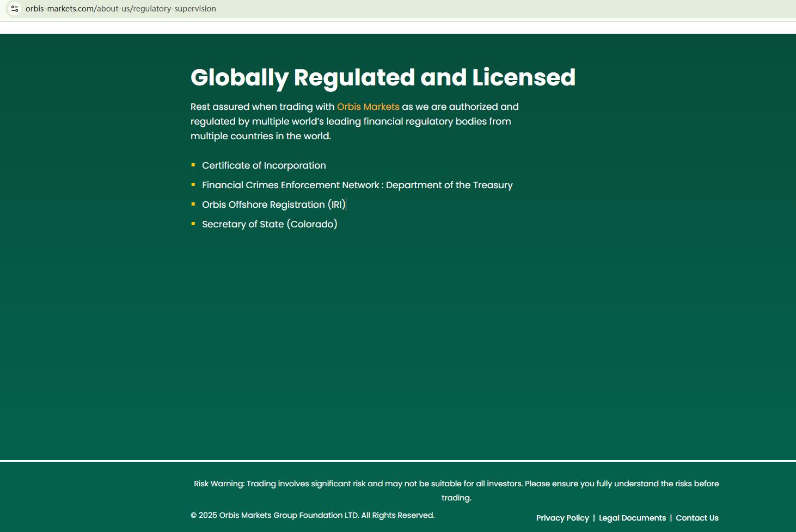Viewport: 796px width, 532px height.
Task: Click Orbis Offshore Registration (IRI) item
Action: [x=273, y=205]
